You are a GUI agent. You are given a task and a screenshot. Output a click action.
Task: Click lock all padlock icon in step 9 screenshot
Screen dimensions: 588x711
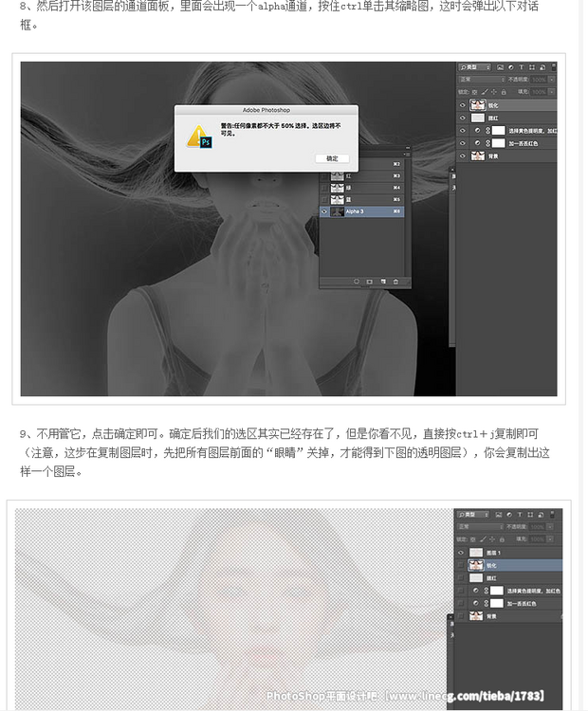click(502, 539)
